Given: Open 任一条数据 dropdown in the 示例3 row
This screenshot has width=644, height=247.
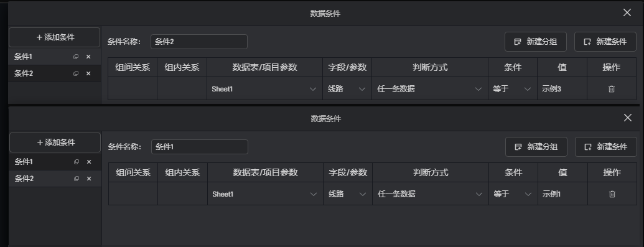Looking at the screenshot, I should click(429, 89).
